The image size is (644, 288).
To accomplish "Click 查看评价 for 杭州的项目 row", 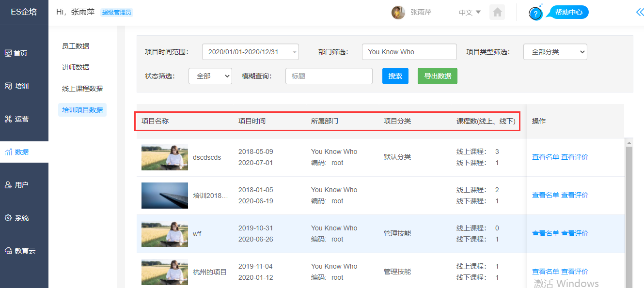I will (575, 272).
